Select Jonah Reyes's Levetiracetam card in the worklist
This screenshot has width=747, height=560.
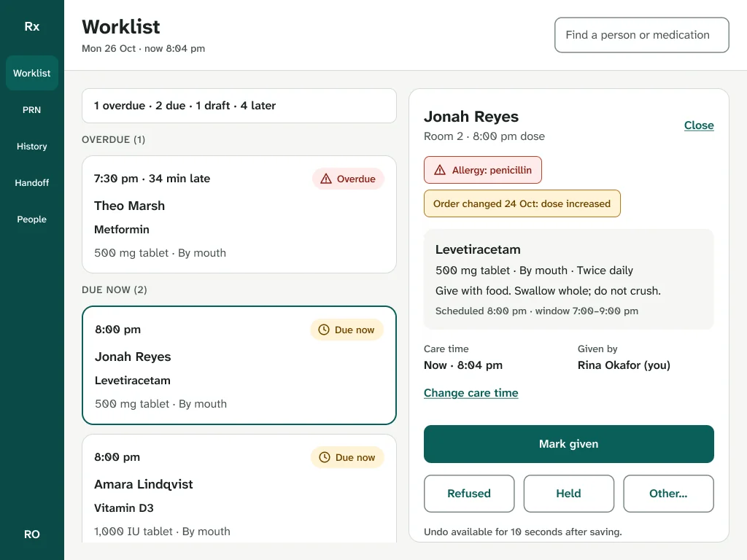tap(239, 365)
